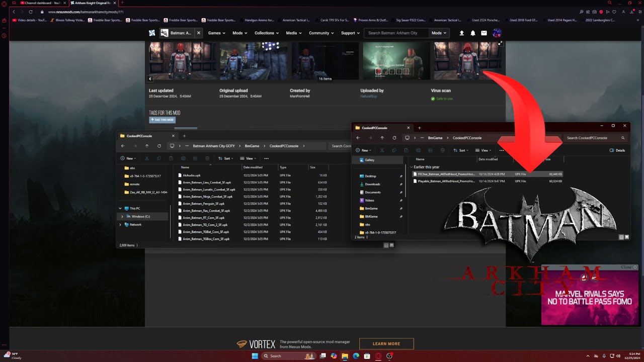Open search scope Mods dropdown
The image size is (644, 362).
click(439, 33)
